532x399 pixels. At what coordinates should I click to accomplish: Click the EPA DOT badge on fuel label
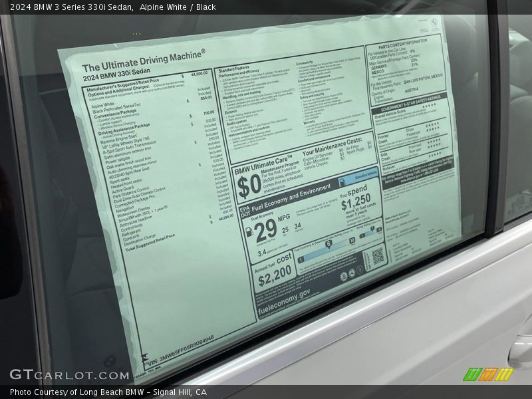coord(245,211)
